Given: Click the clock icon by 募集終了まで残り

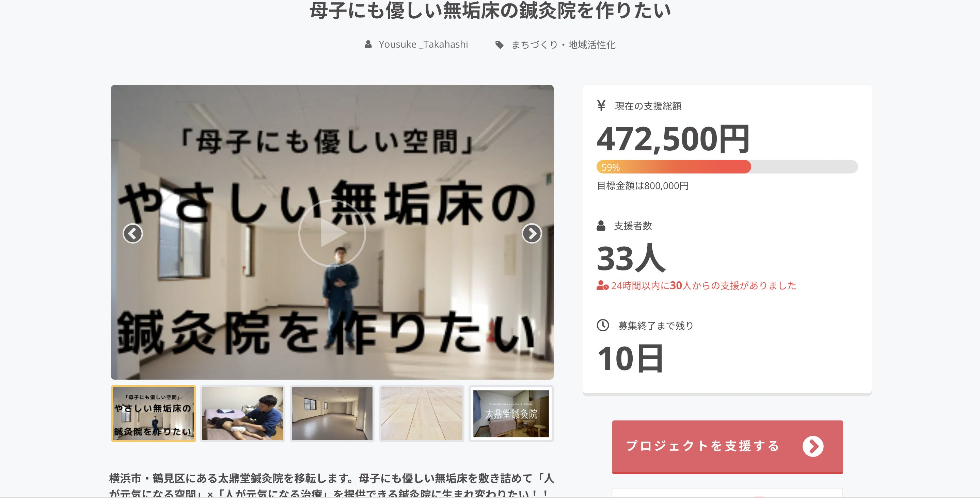Looking at the screenshot, I should [603, 325].
